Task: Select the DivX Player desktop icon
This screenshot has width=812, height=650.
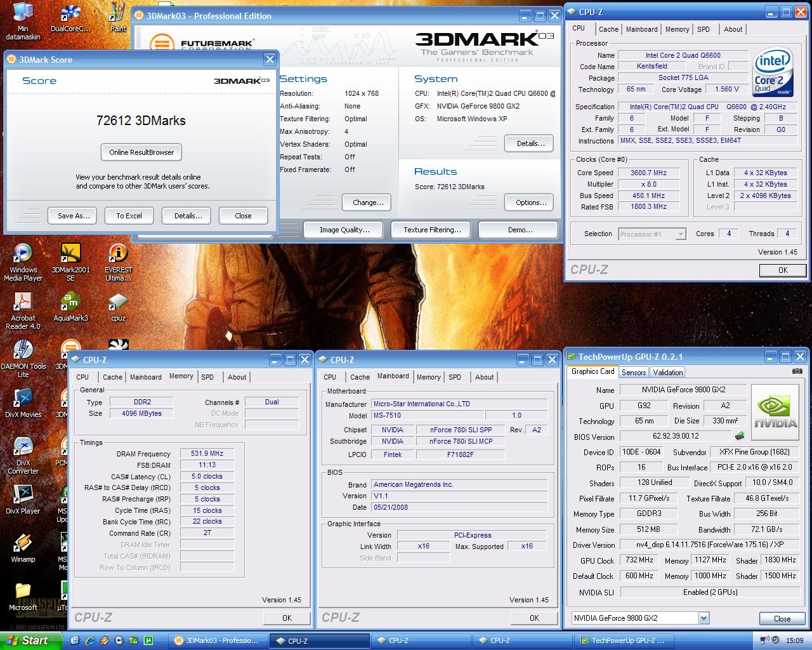Action: pos(23,500)
